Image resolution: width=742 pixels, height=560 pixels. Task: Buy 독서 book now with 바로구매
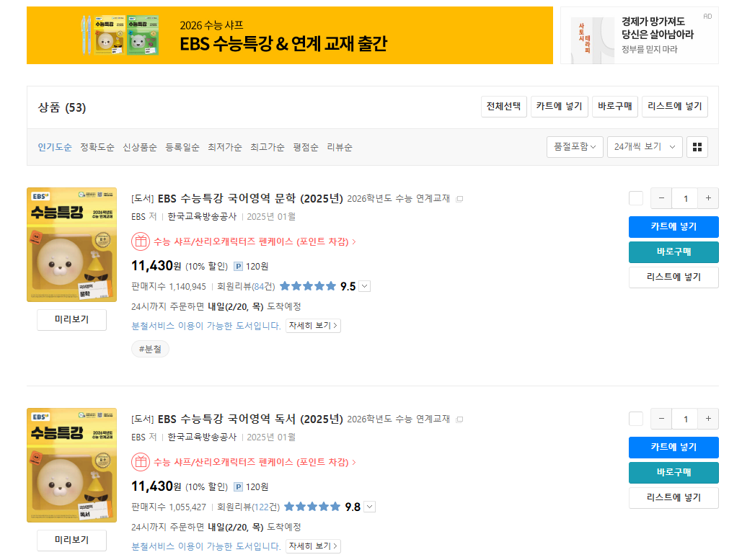673,473
